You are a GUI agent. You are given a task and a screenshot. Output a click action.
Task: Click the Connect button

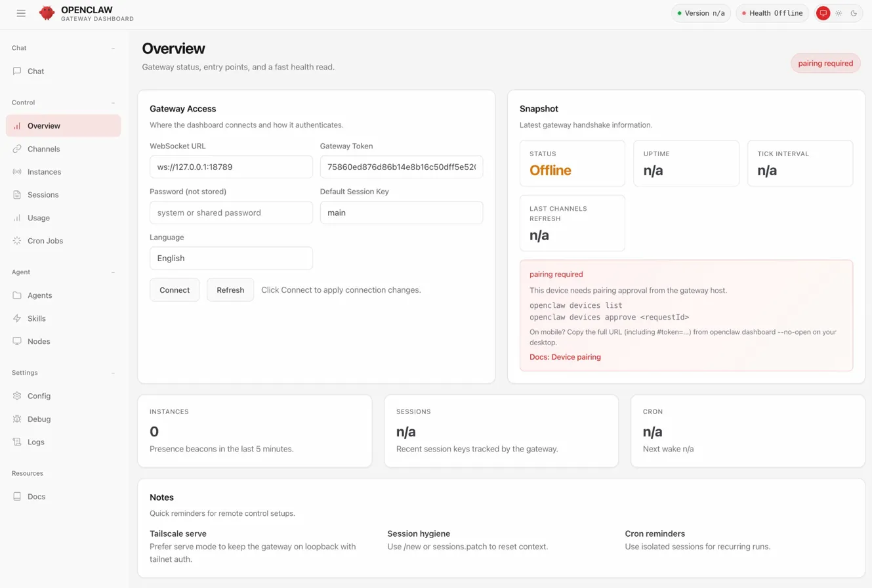click(x=175, y=290)
